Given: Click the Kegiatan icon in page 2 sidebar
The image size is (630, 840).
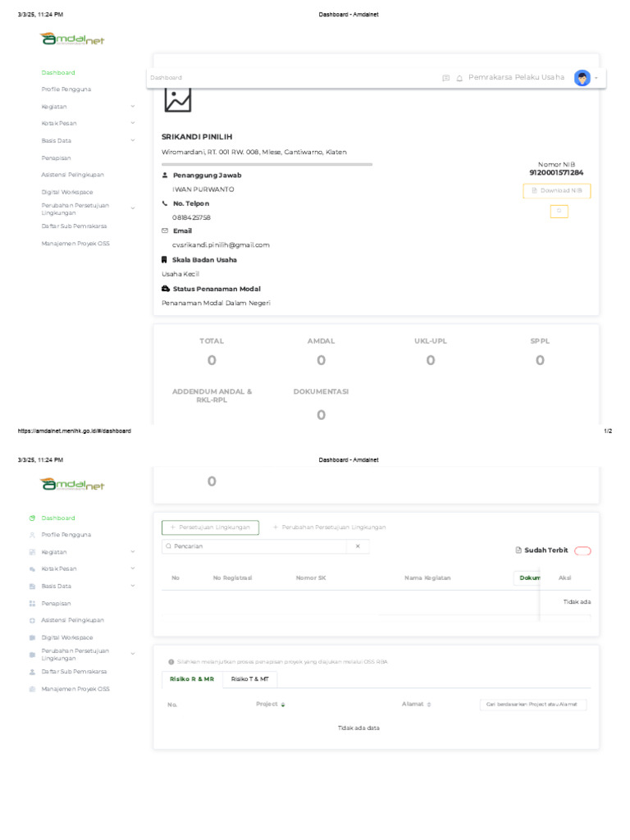Looking at the screenshot, I should (x=32, y=552).
